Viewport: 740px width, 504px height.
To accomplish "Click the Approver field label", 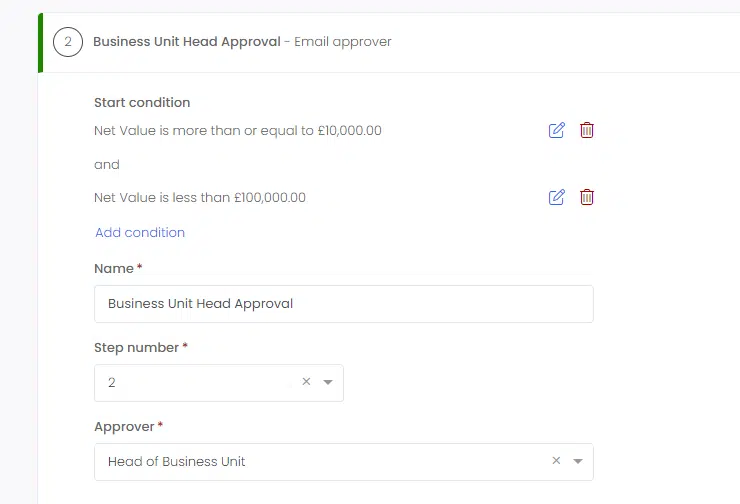I will pyautogui.click(x=124, y=427).
